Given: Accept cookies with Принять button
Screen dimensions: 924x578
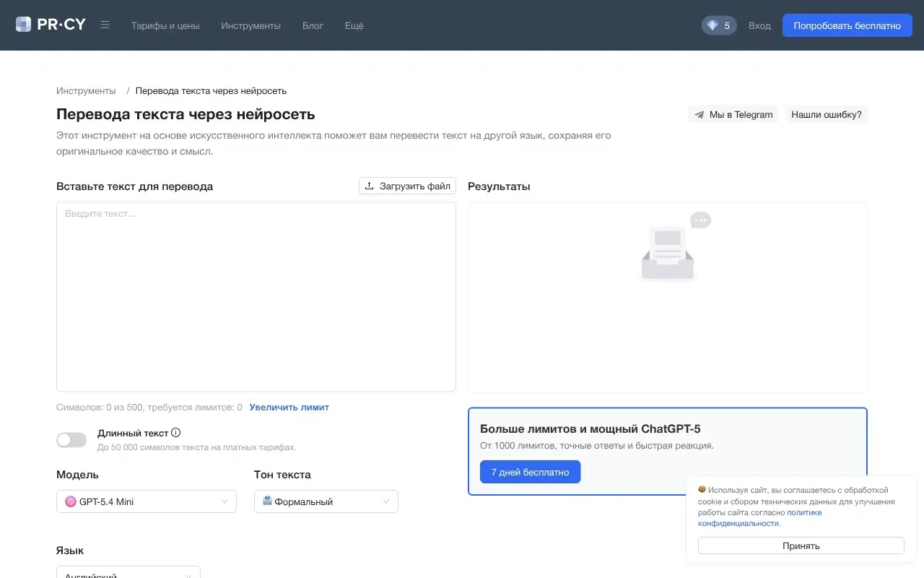Looking at the screenshot, I should [x=801, y=545].
